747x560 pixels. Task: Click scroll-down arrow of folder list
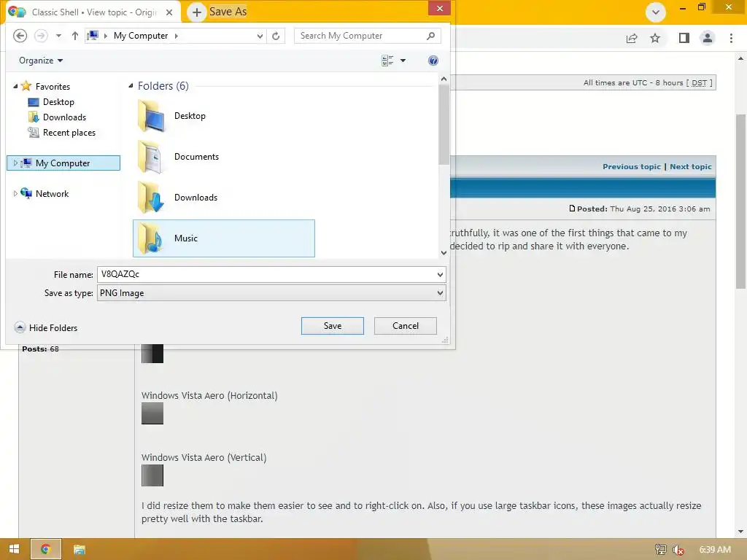click(444, 253)
